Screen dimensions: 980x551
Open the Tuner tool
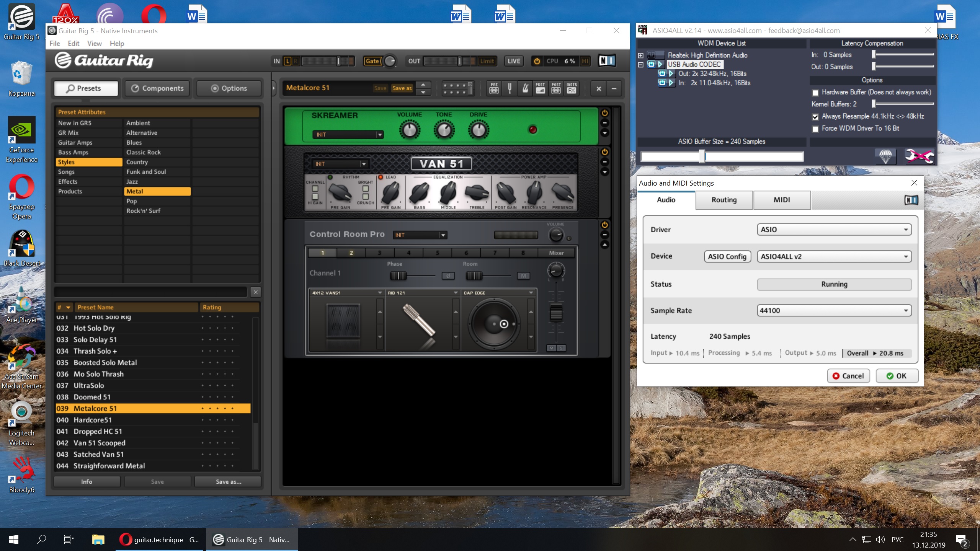(x=510, y=88)
